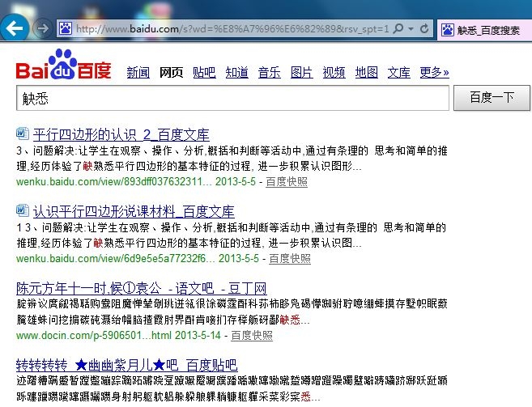
Task: Expand the 更多» categories link
Action: coord(435,72)
